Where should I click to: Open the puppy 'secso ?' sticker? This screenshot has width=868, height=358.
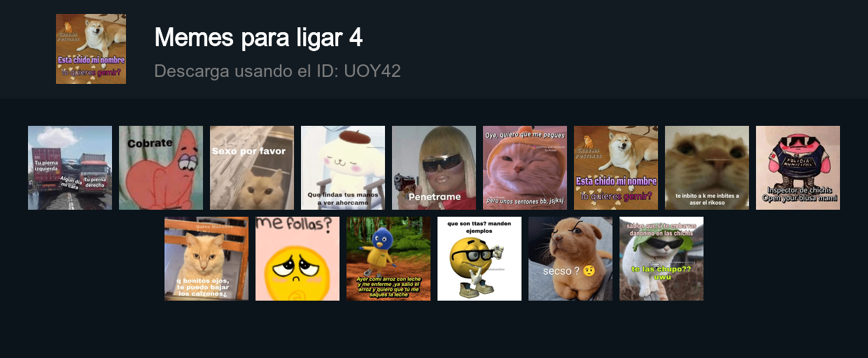coord(570,259)
